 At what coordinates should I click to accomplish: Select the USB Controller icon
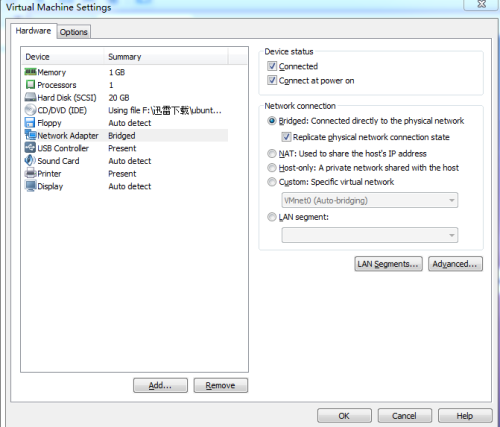(x=30, y=148)
